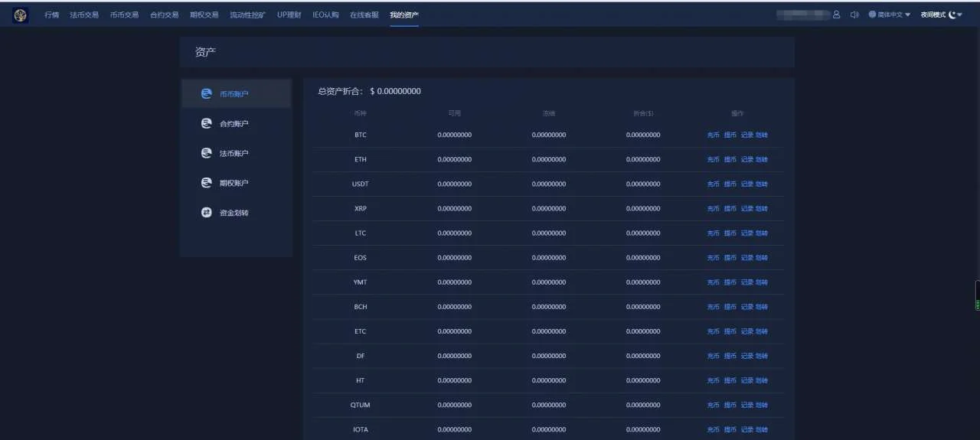
Task: Open the 流动性挖矿 menu item
Action: 247,15
